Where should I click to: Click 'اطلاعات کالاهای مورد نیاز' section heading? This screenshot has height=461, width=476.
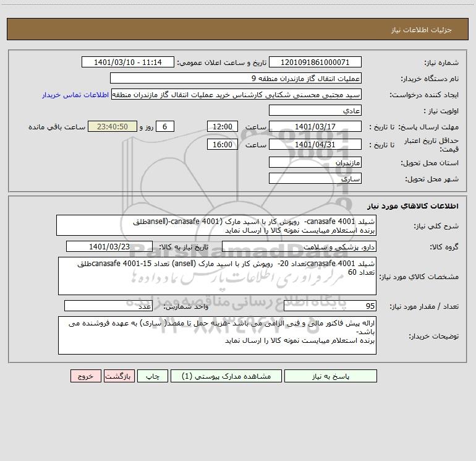[x=413, y=206]
